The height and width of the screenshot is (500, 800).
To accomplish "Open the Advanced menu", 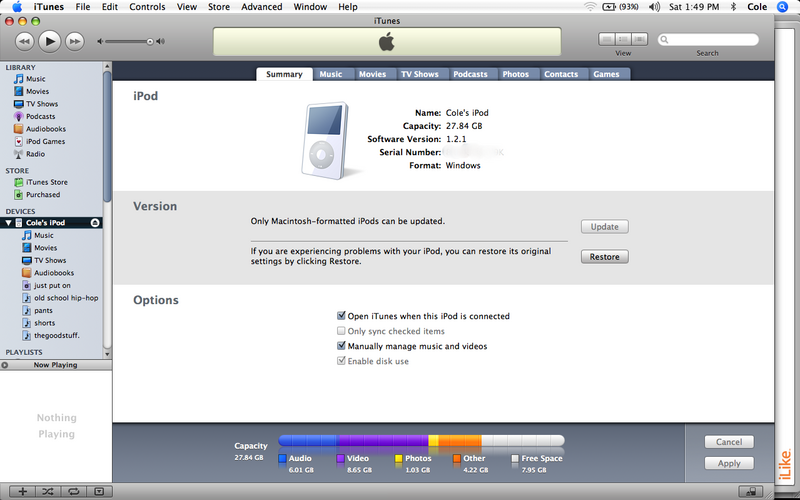I will [261, 7].
